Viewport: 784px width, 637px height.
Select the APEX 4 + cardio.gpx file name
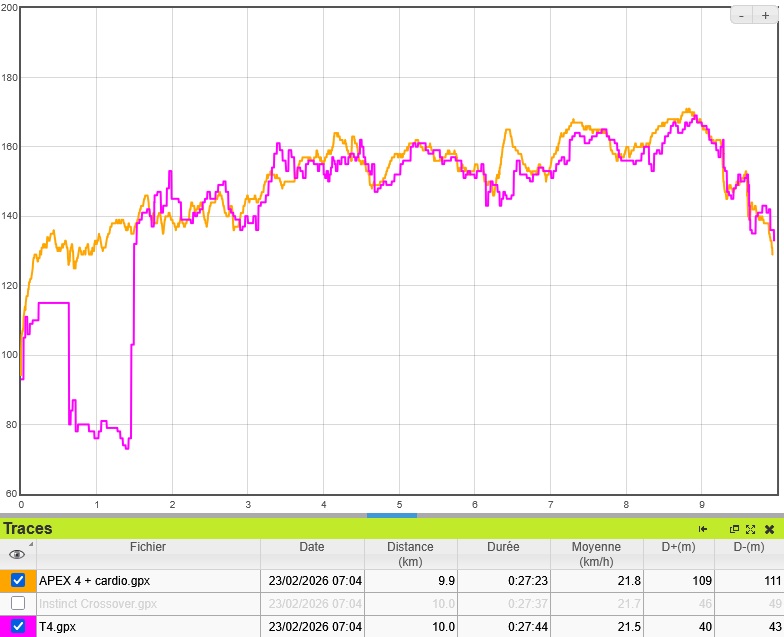tap(94, 580)
